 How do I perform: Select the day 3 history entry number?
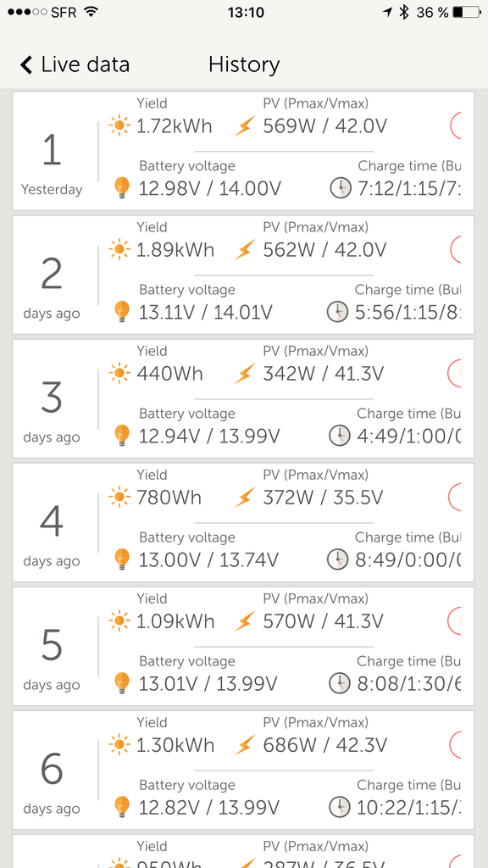pos(52,398)
